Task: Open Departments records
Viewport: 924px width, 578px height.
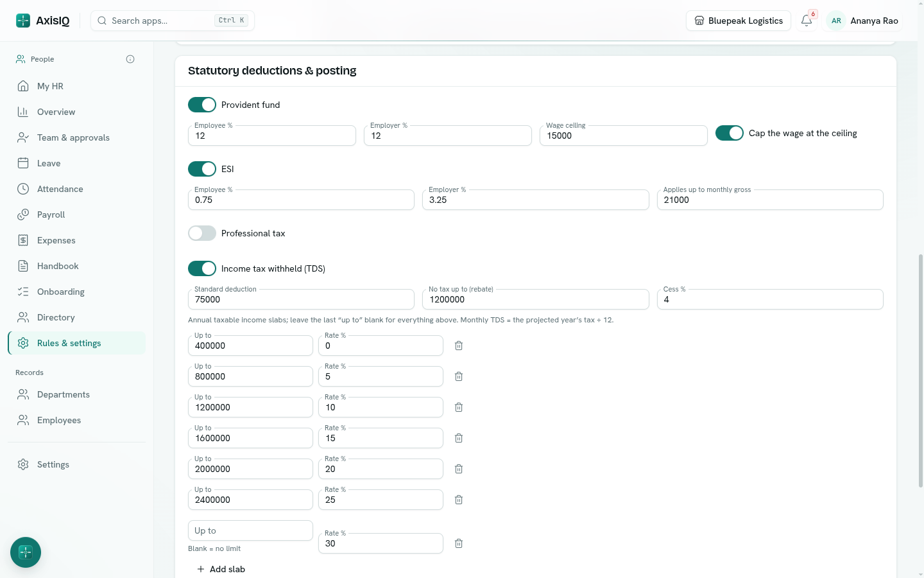Action: click(x=76, y=394)
